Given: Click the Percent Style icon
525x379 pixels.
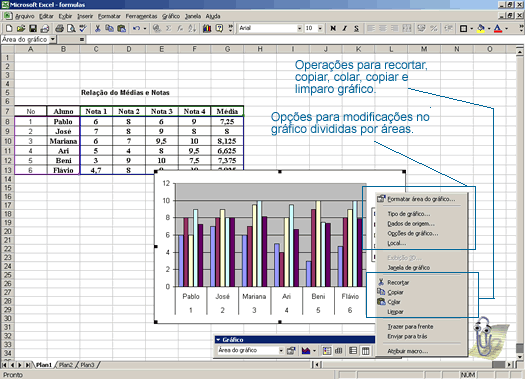Looking at the screenshot, I should coord(434,28).
